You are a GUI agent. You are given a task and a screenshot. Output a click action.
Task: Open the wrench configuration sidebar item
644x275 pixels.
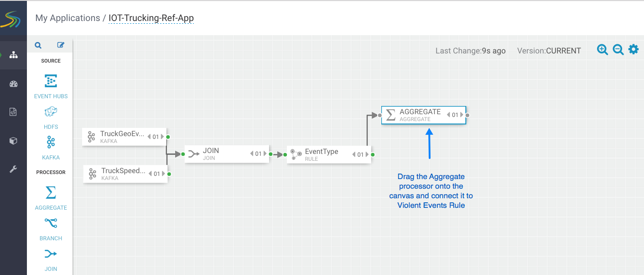[x=13, y=169]
